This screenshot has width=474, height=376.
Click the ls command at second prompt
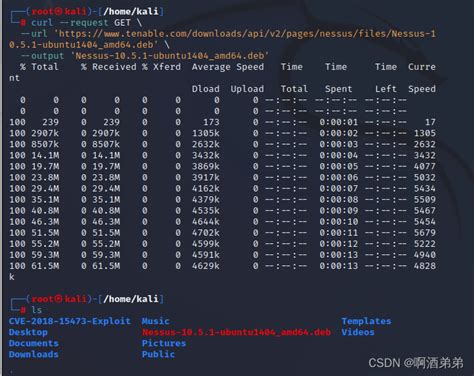point(37,310)
